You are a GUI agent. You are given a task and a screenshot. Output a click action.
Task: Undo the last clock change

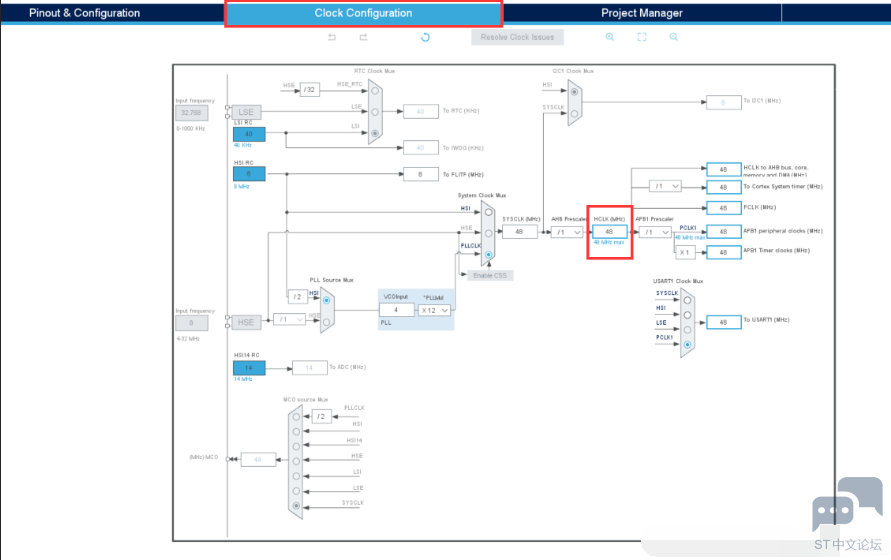tap(332, 37)
